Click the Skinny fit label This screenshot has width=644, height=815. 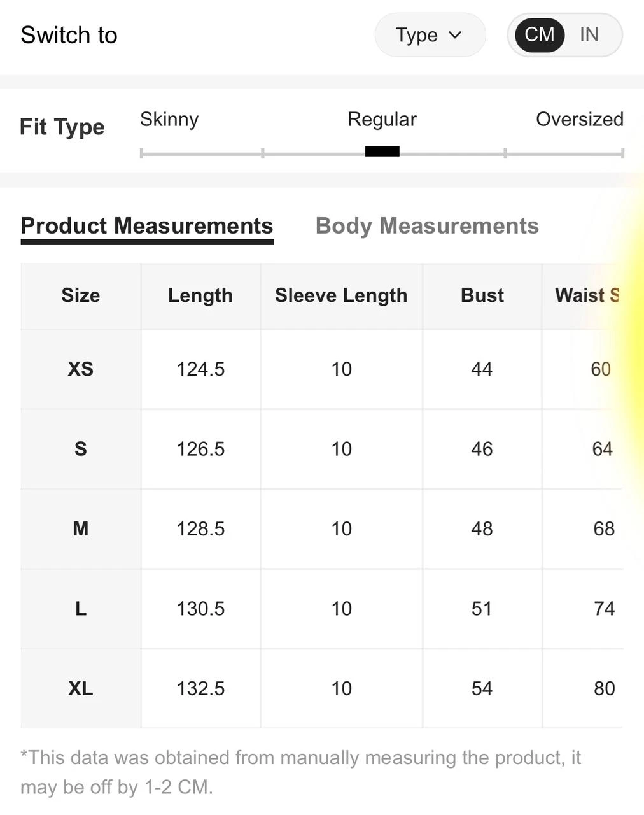tap(169, 119)
